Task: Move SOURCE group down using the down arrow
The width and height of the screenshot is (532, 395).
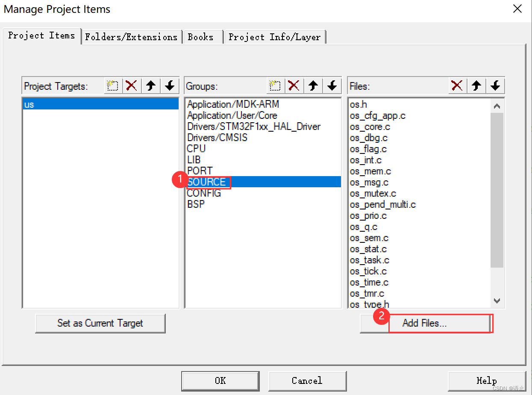Action: click(332, 85)
